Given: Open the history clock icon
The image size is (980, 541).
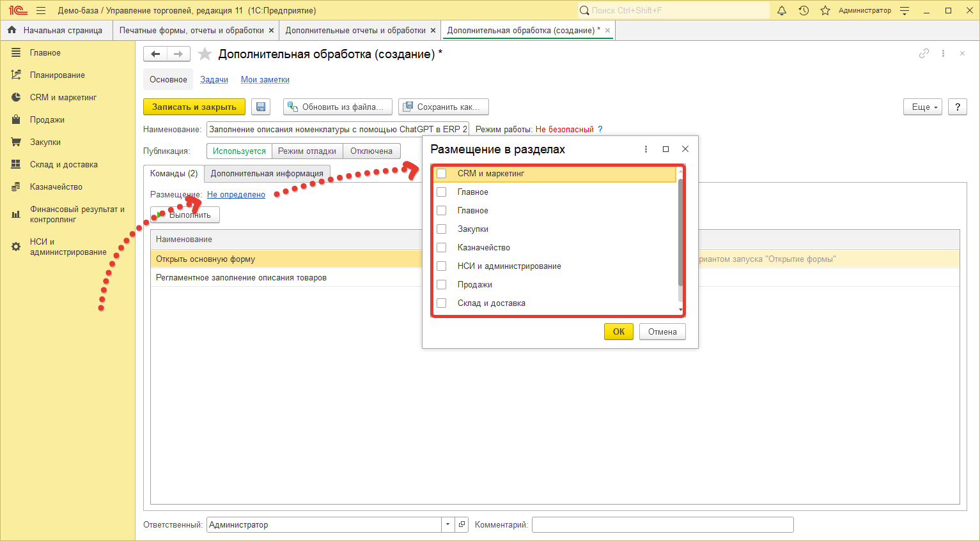Looking at the screenshot, I should tap(804, 10).
